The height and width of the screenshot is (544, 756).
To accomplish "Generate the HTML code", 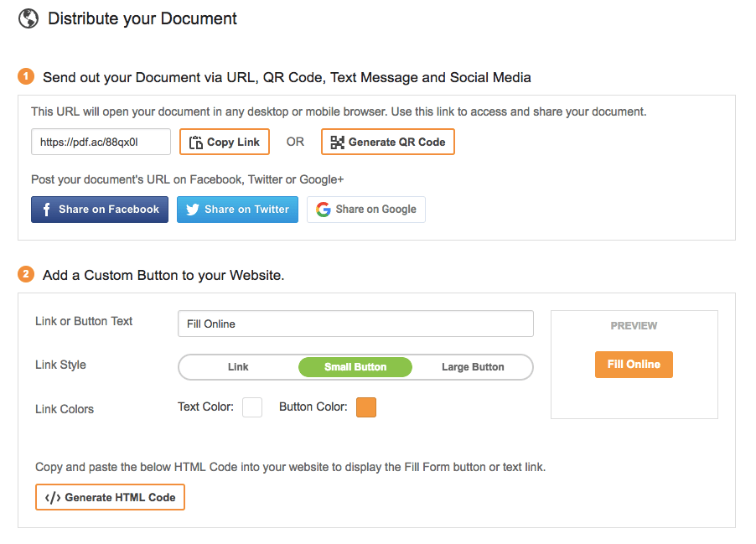I will pyautogui.click(x=110, y=497).
